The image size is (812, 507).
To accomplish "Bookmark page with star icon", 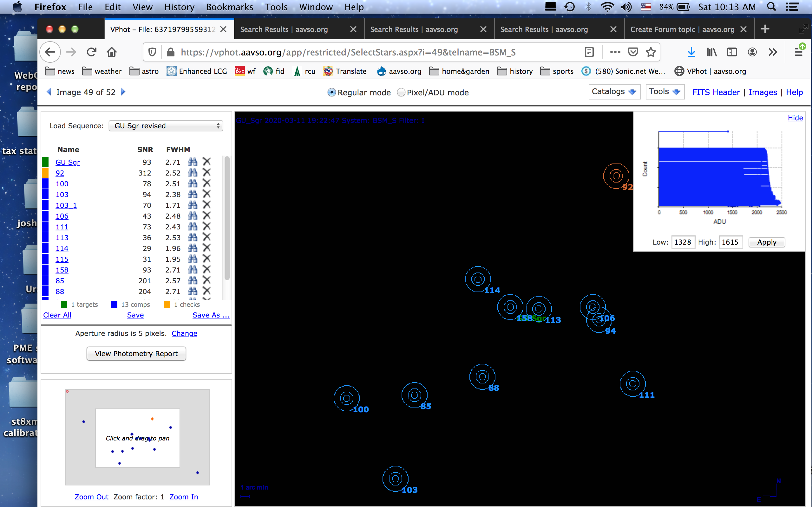I will tap(651, 52).
